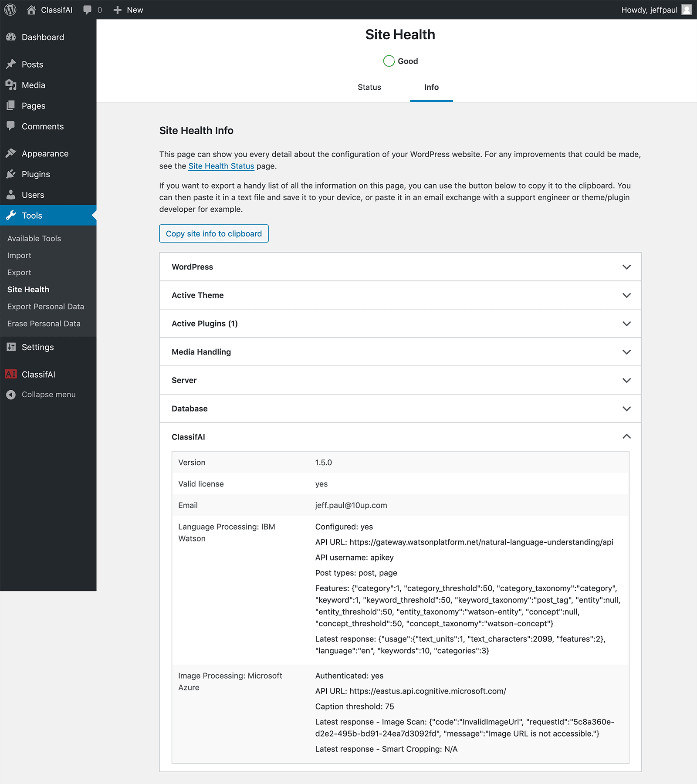The image size is (697, 784).
Task: Expand the Database section
Action: click(x=400, y=409)
